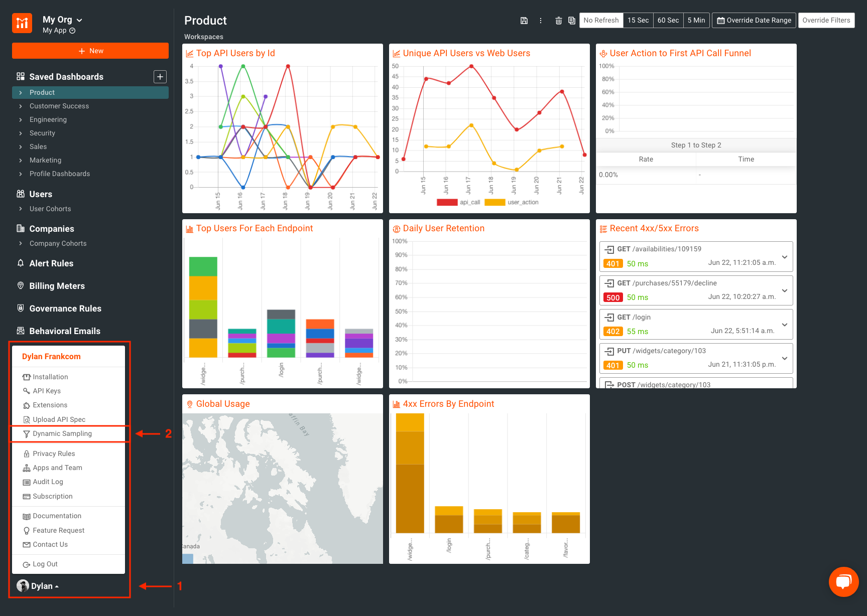This screenshot has height=616, width=867.
Task: Set auto refresh to 15 Sec
Action: pyautogui.click(x=638, y=21)
